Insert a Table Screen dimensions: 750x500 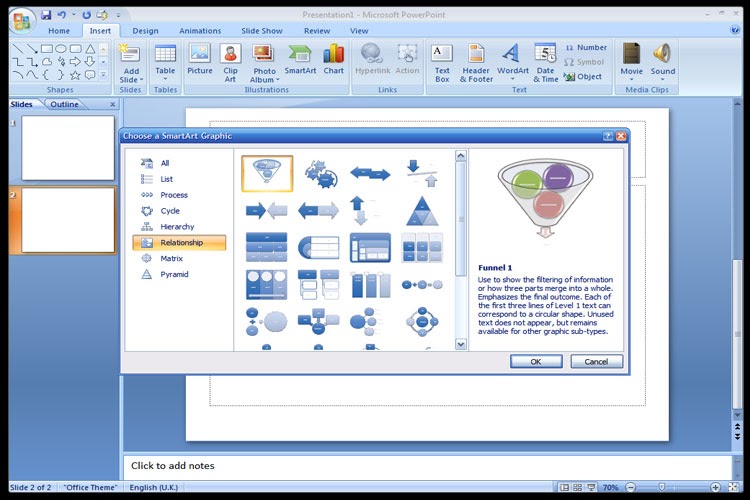(x=165, y=62)
